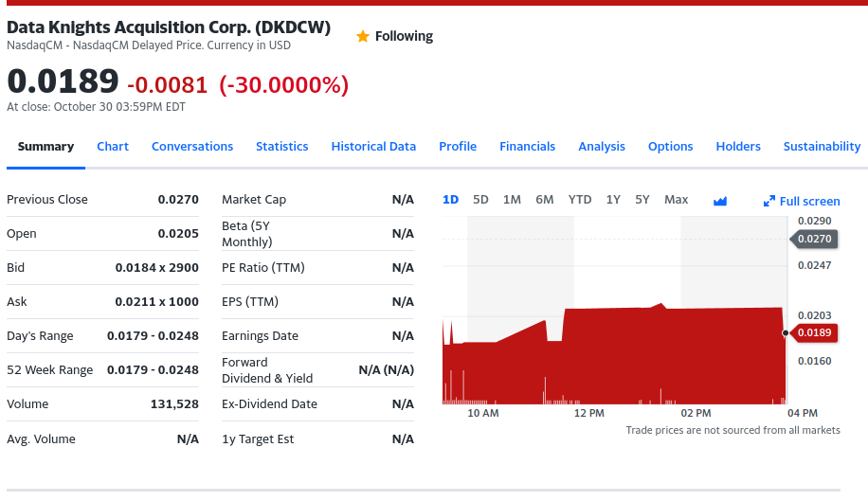
Task: Open the chart type area icon
Action: (719, 201)
